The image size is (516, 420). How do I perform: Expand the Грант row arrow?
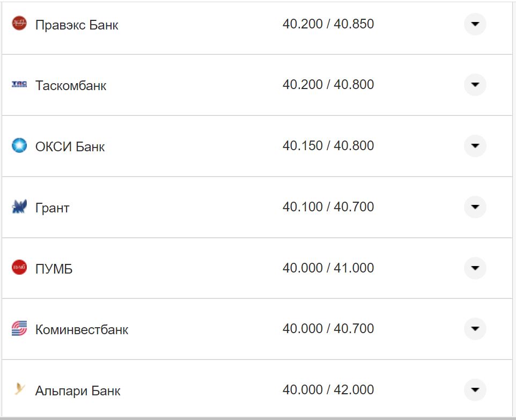tap(475, 207)
